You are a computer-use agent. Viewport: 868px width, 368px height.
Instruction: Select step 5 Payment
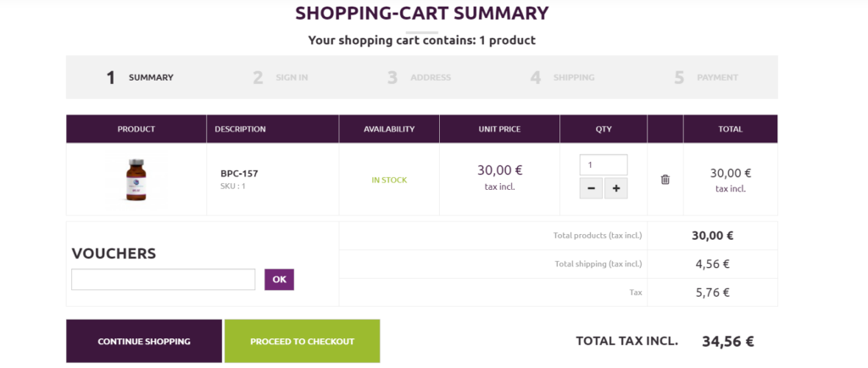click(707, 77)
